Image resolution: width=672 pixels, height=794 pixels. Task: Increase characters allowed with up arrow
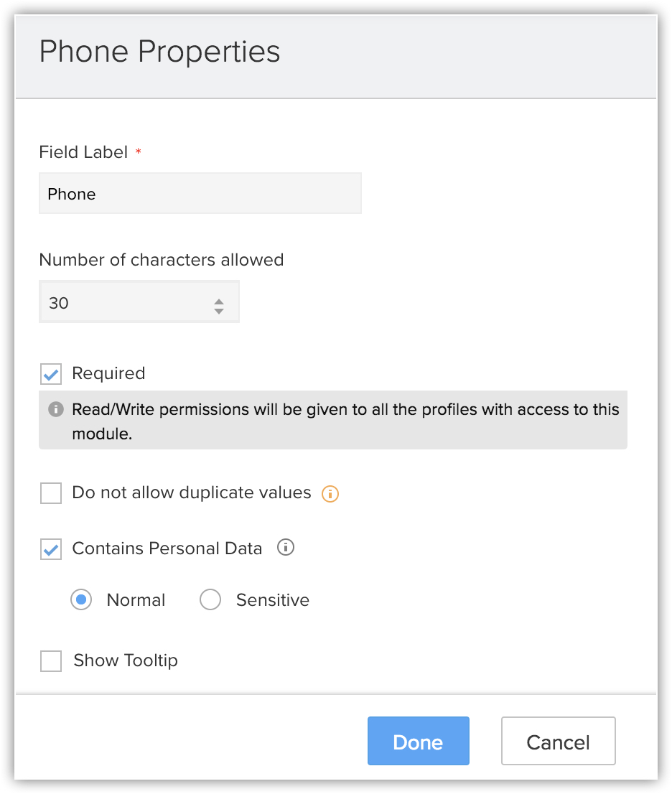[x=219, y=302]
